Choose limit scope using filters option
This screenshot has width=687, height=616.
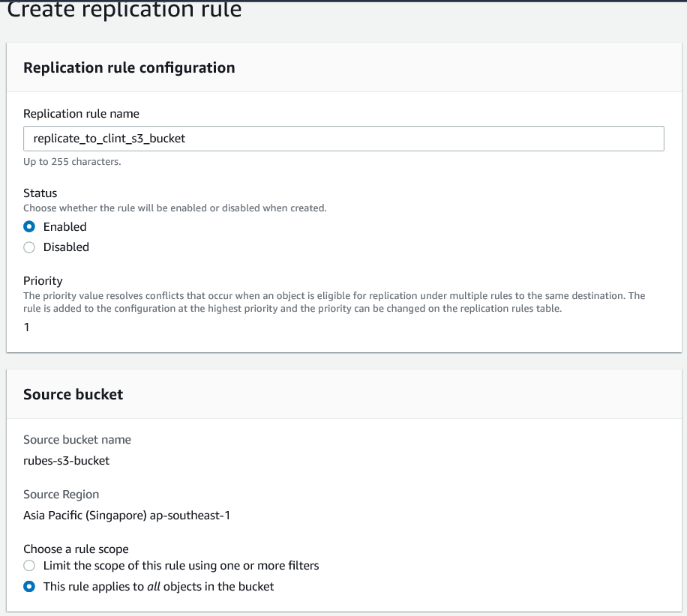30,566
